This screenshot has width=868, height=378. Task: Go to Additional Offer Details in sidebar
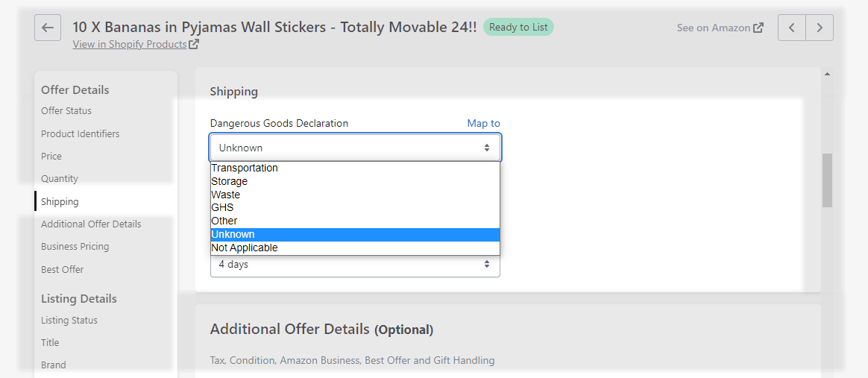coord(91,224)
